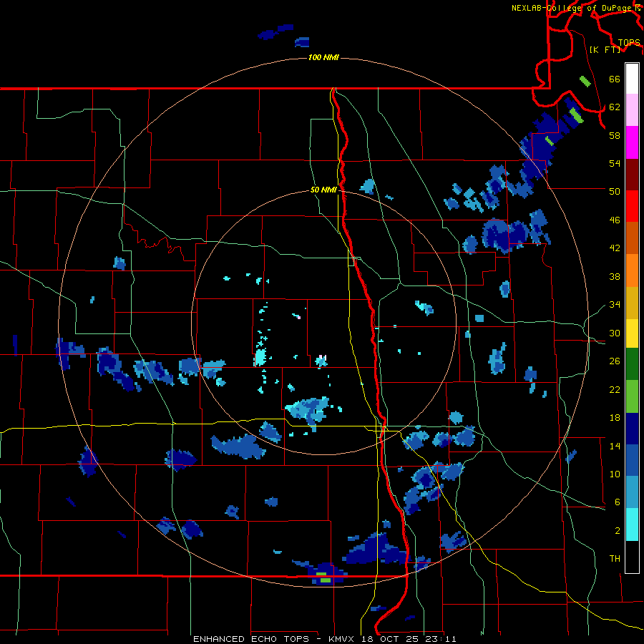Click the 54 value on the legend
This screenshot has width=644, height=644.
(x=615, y=163)
